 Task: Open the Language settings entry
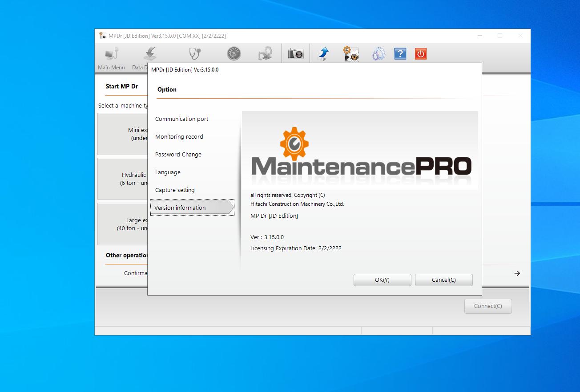point(168,172)
